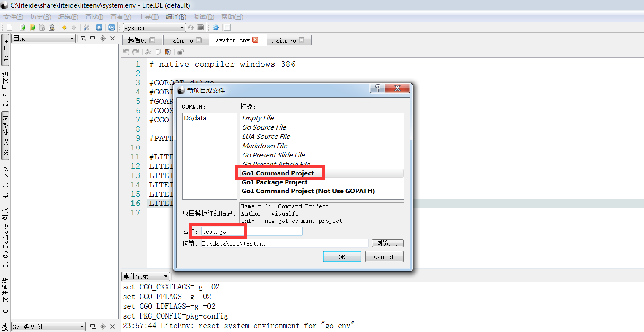This screenshot has width=644, height=332.
Task: Click the name field containing test.go
Action: tap(251, 232)
